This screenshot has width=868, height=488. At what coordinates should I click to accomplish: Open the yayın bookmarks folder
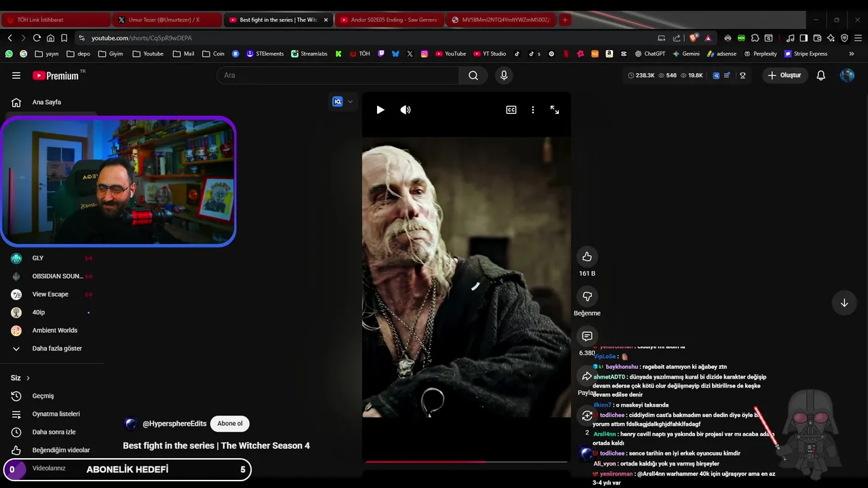48,54
